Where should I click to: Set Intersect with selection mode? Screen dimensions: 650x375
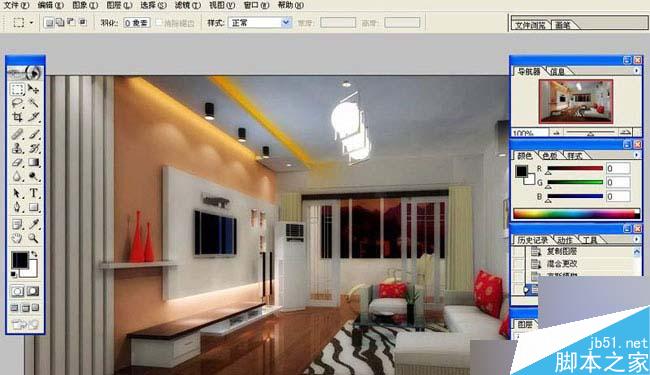tap(82, 22)
